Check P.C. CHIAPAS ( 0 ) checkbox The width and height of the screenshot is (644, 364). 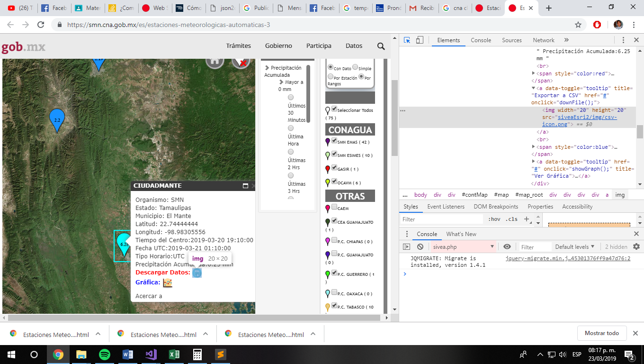(334, 240)
